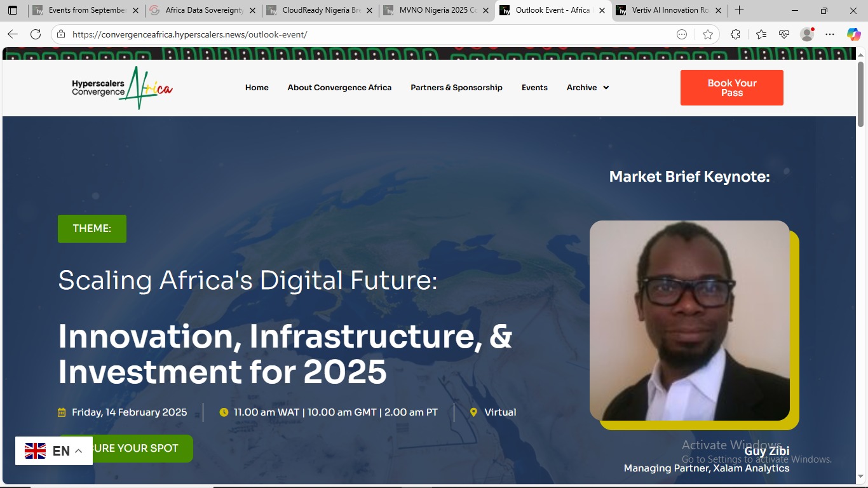Open the browser Extensions puzzle icon
This screenshot has width=868, height=488.
click(x=735, y=34)
